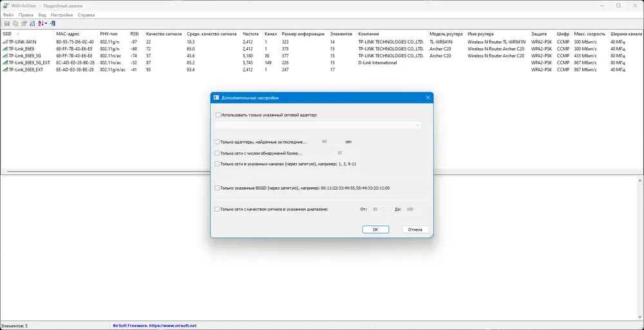Viewport: 644px width, 330px height.
Task: Open the small arrow beside the sort icon
Action: point(46,23)
